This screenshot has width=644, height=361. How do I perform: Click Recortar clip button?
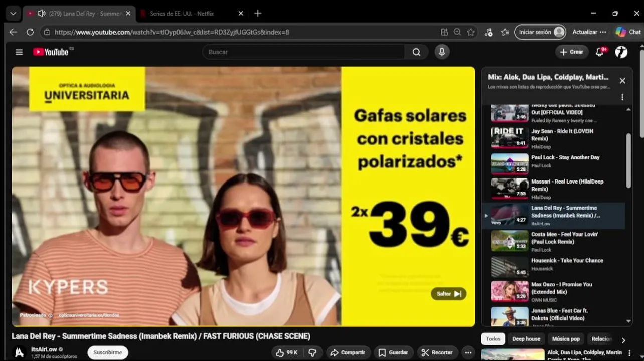point(437,352)
